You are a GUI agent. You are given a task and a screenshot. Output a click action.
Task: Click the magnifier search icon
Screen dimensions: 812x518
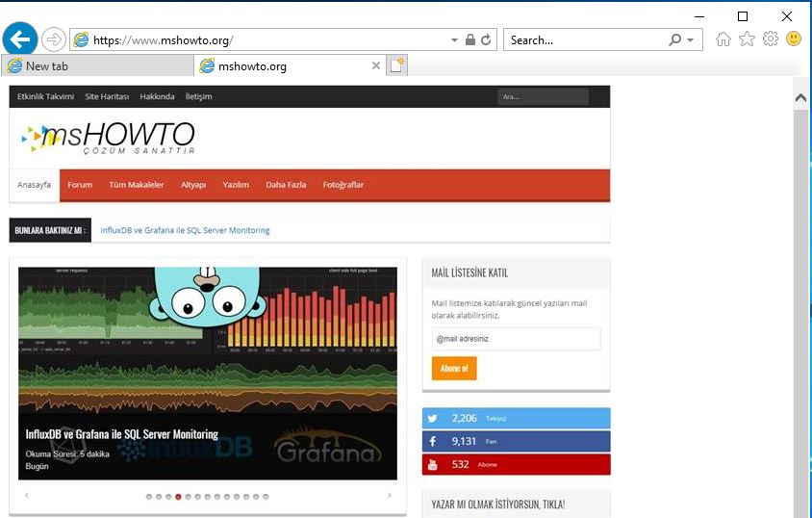tap(674, 39)
